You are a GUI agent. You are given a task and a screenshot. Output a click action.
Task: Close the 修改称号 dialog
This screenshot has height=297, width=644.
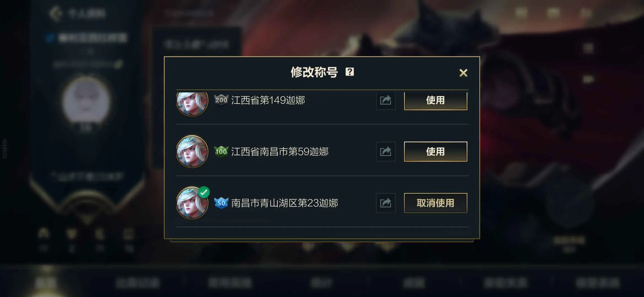click(463, 73)
